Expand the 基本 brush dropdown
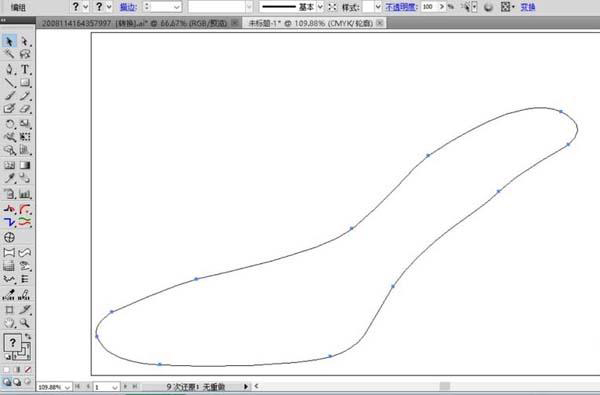Viewport: 600px width, 395px height. coord(320,7)
